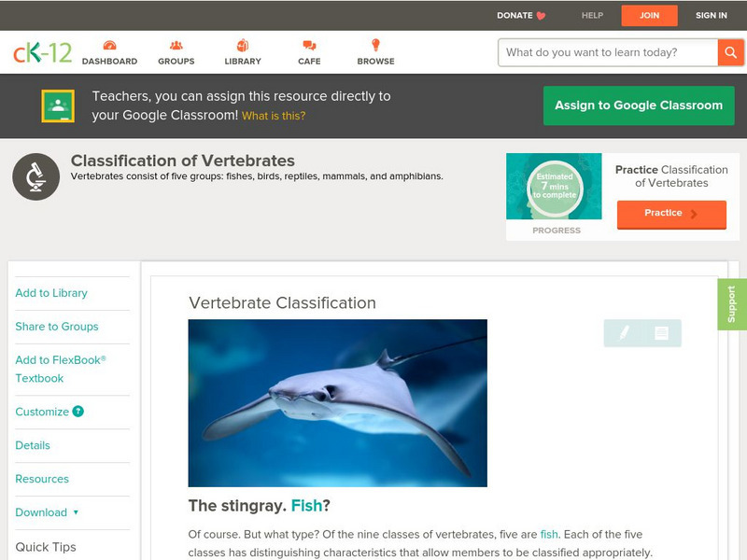Open the Cafe chat bubbles icon

(x=309, y=45)
